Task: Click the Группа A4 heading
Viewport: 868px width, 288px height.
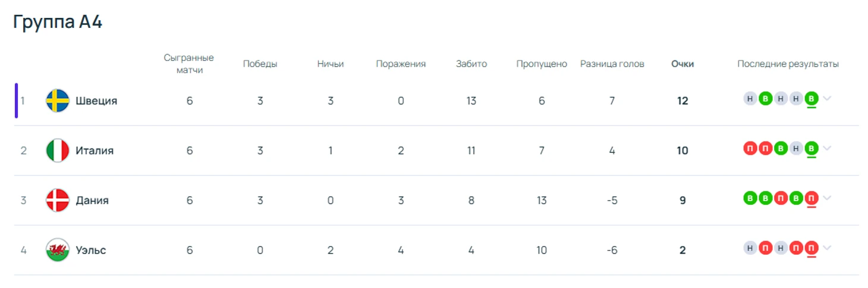Action: [x=58, y=22]
